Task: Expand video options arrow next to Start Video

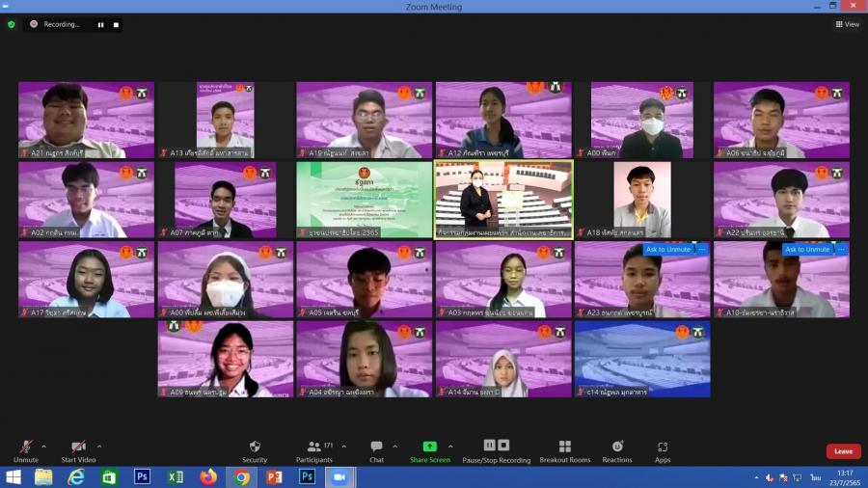Action: tap(99, 447)
